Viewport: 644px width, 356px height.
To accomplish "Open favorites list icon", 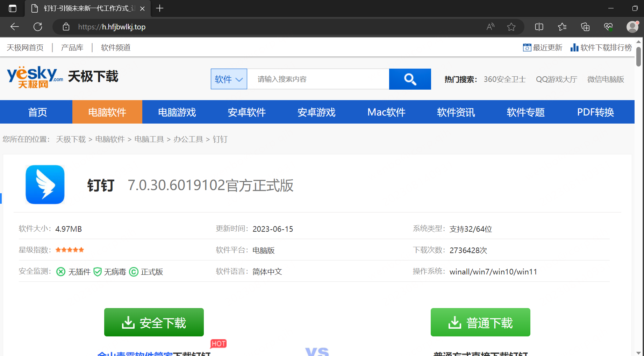I will [x=562, y=27].
